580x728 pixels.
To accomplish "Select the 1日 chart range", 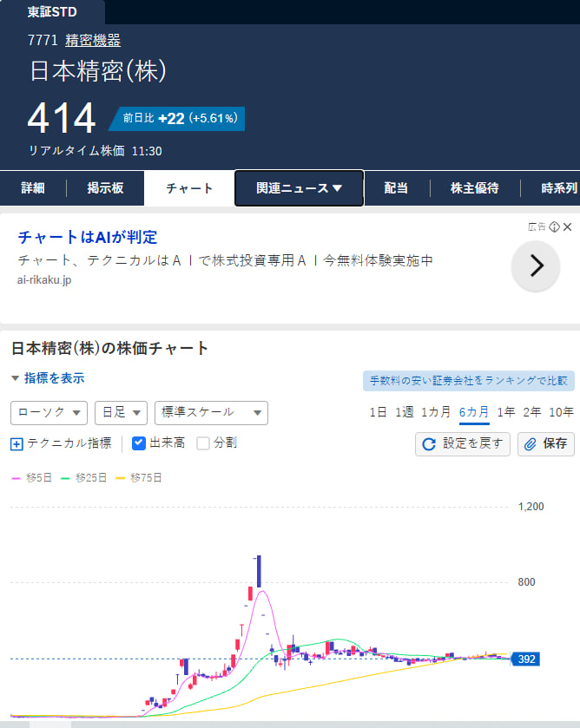I will point(378,412).
